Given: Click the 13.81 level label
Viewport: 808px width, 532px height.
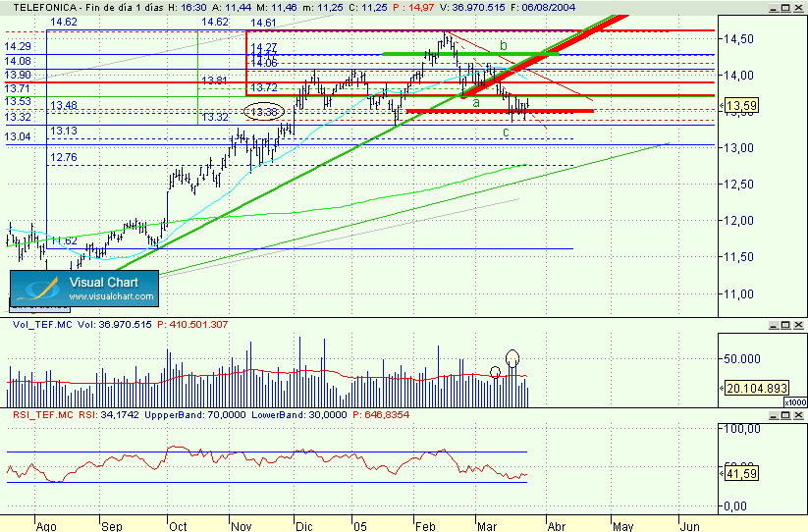Looking at the screenshot, I should (215, 80).
